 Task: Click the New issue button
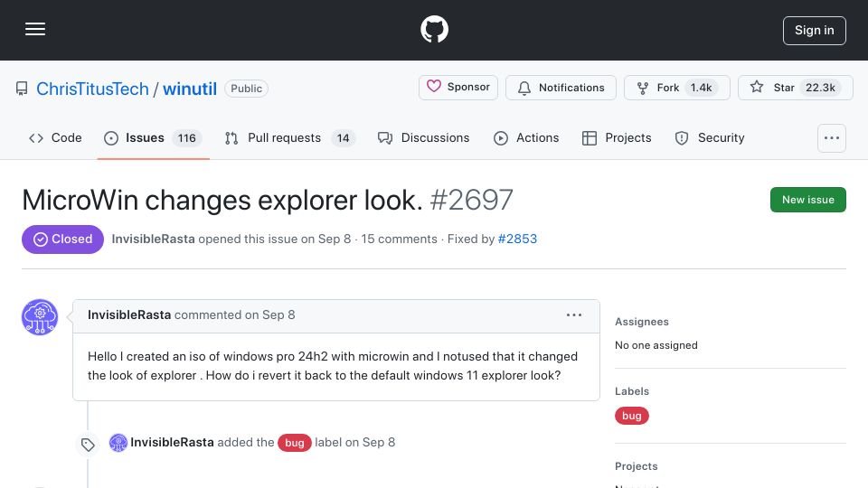point(807,200)
